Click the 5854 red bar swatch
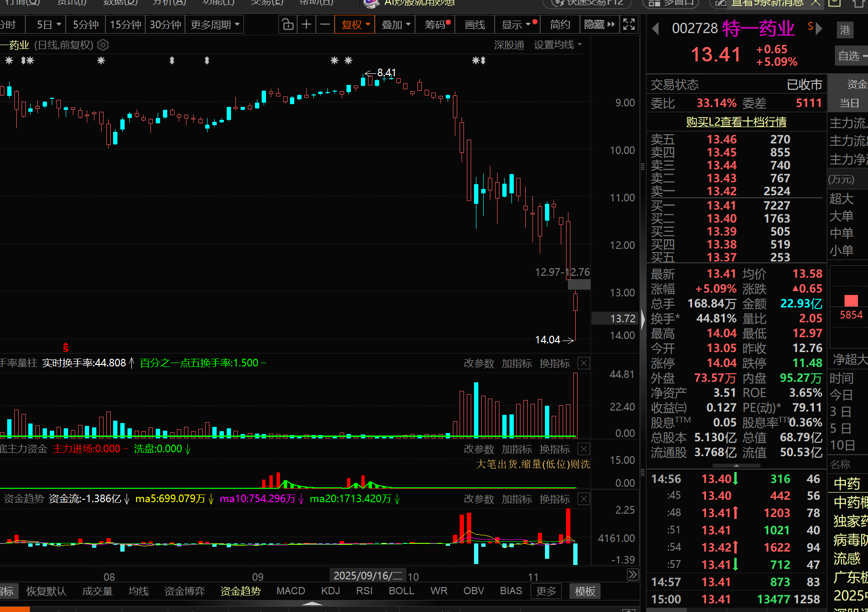Screen dimensions: 868x612 tap(851, 301)
